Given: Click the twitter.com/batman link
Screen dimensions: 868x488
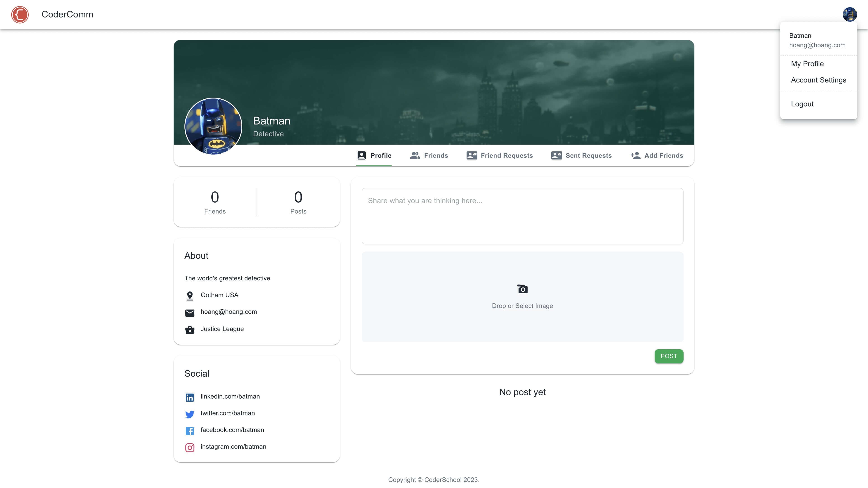Looking at the screenshot, I should point(228,413).
